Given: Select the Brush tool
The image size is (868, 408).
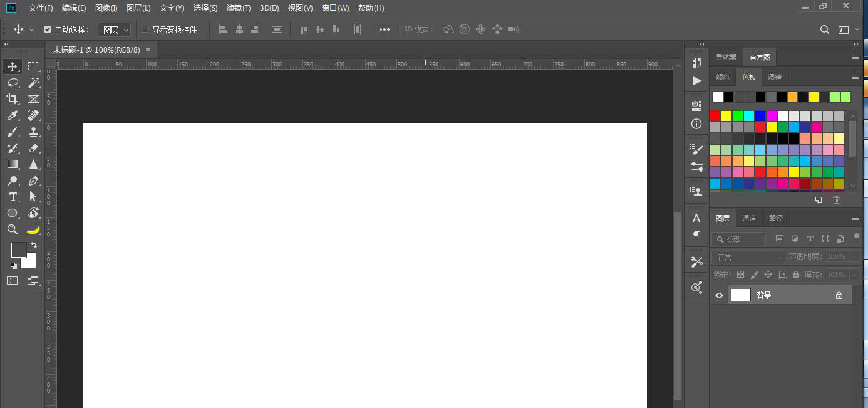Looking at the screenshot, I should pos(13,132).
